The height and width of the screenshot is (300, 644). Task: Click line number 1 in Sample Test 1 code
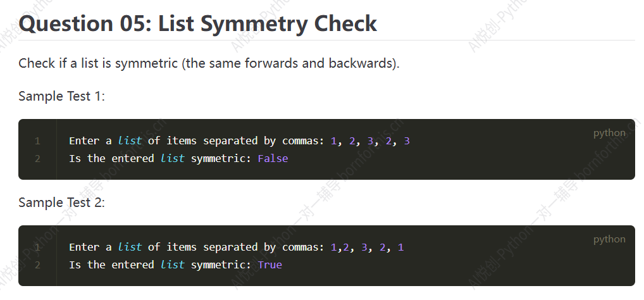(37, 141)
